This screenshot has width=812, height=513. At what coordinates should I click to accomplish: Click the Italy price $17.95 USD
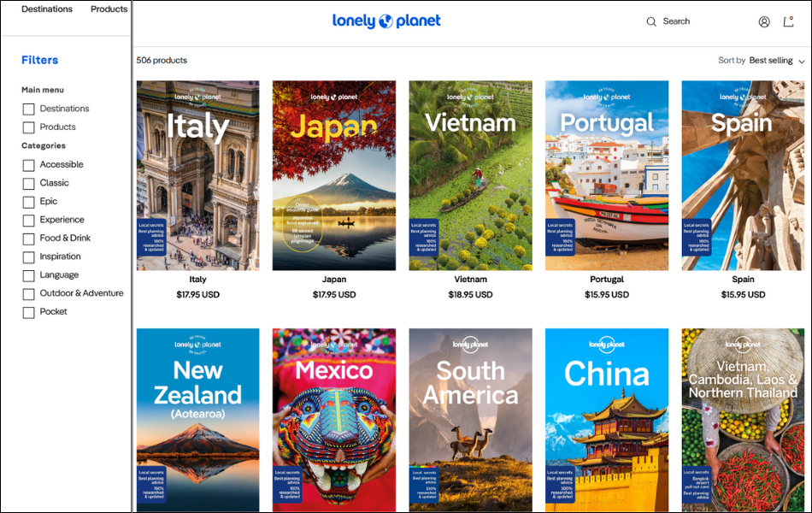tap(197, 295)
